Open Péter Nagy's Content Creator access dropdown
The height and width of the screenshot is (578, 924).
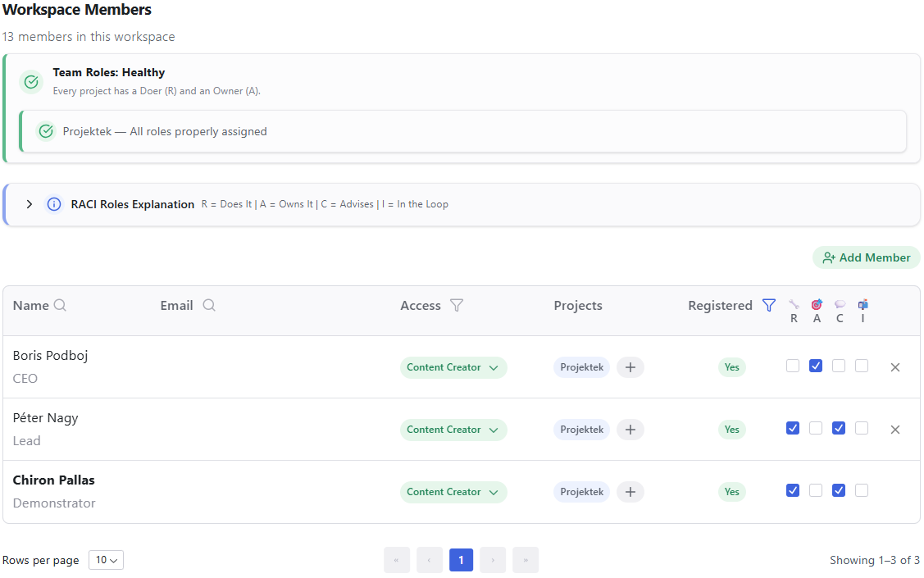[453, 430]
